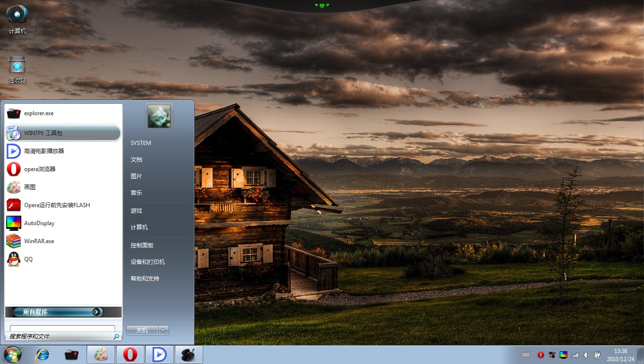
Task: Open WinRAR.exe from Start menu
Action: 63,241
